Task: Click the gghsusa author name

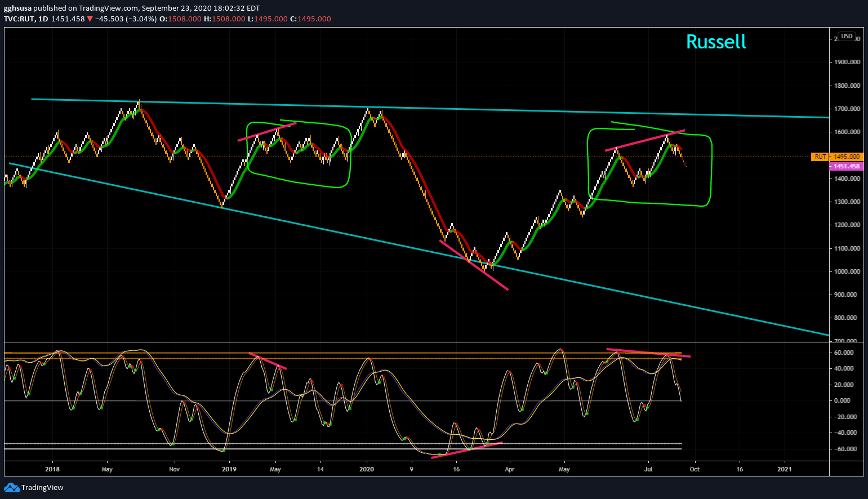Action: (x=17, y=8)
